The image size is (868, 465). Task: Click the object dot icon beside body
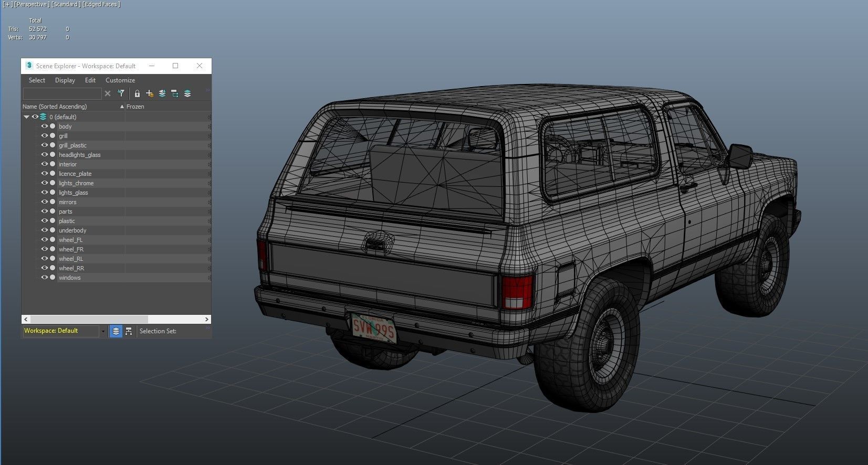point(53,126)
